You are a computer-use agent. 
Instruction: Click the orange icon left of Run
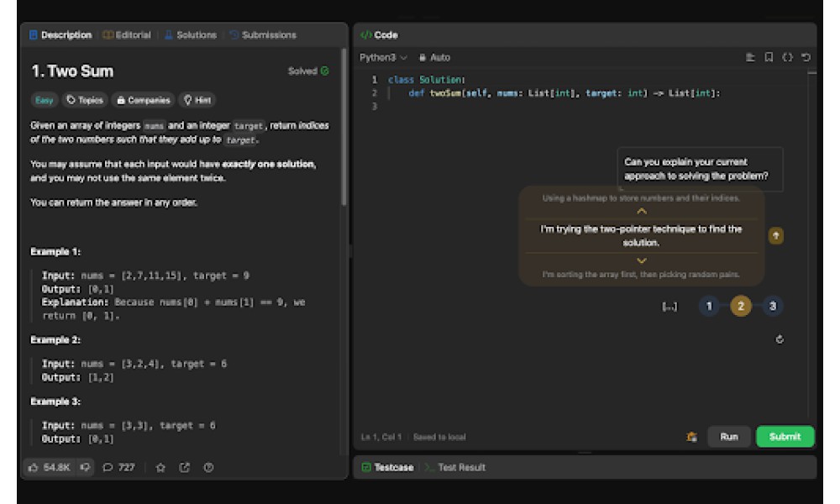click(x=691, y=437)
